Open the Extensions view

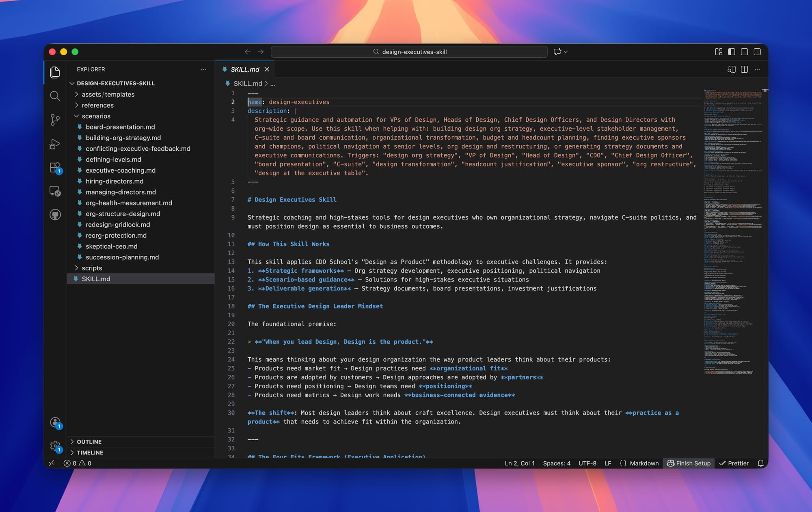click(55, 168)
